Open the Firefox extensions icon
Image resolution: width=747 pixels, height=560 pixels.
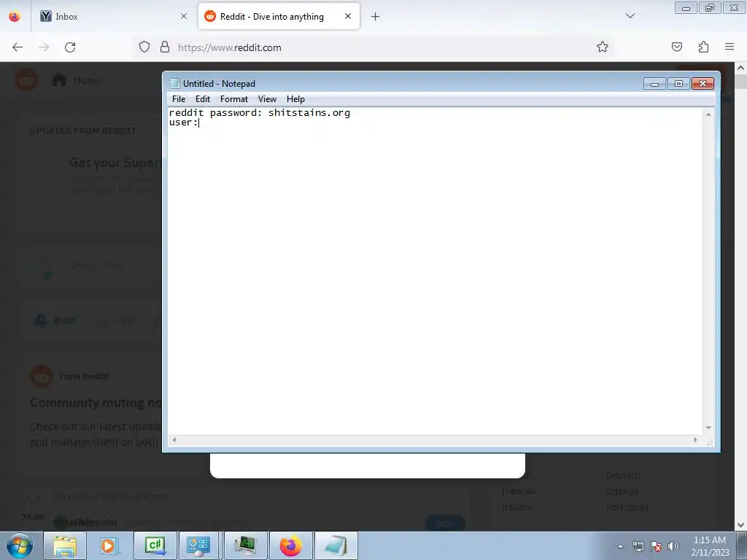coord(704,47)
